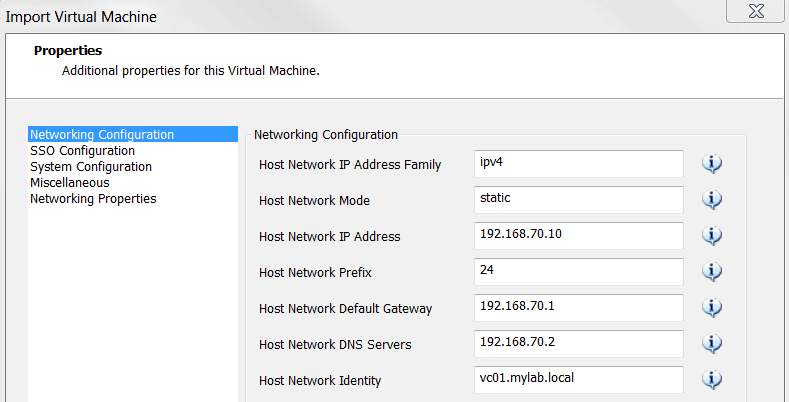Open the SSO Configuration section
Image resolution: width=789 pixels, height=402 pixels.
pos(82,150)
